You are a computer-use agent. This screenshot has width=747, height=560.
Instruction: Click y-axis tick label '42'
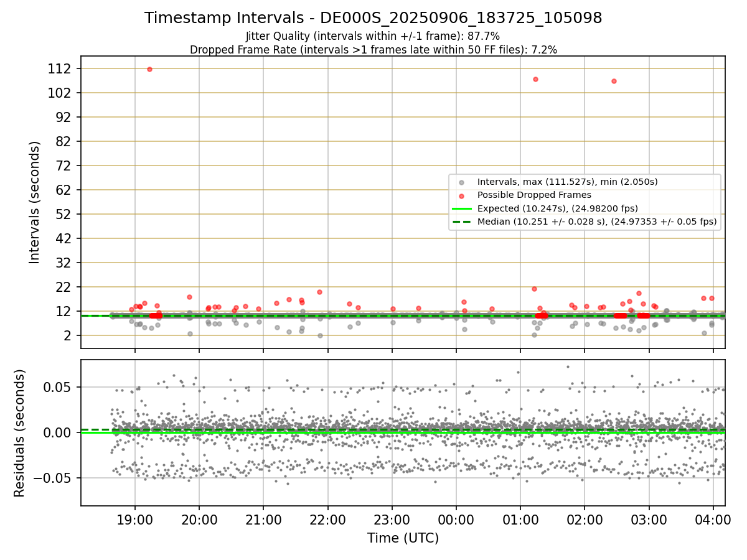pyautogui.click(x=63, y=238)
